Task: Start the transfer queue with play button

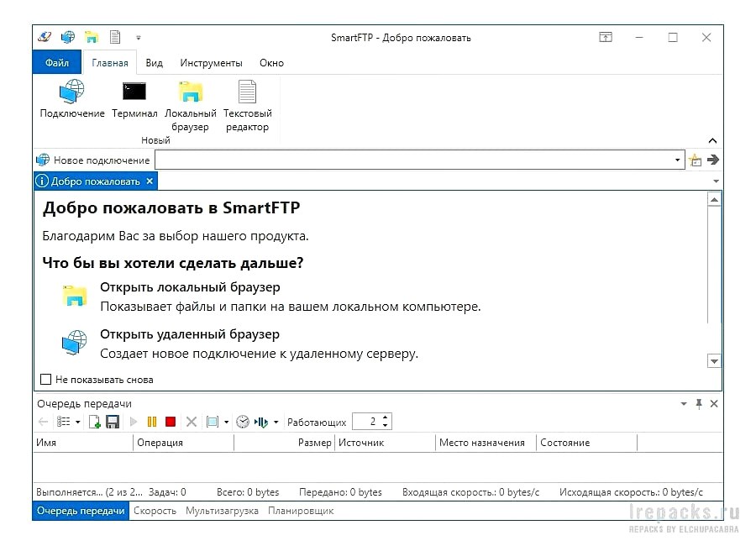Action: (x=134, y=422)
